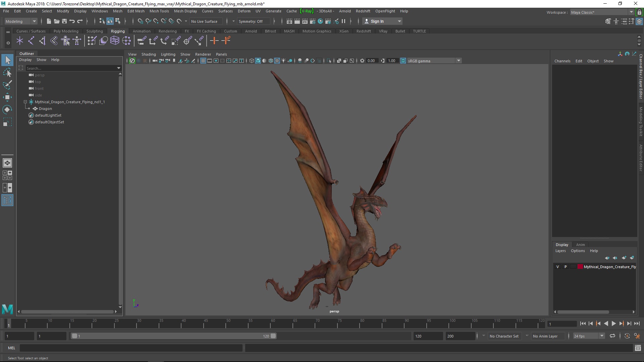Toggle the sRGB view transform button
The width and height of the screenshot is (644, 362).
click(x=403, y=61)
